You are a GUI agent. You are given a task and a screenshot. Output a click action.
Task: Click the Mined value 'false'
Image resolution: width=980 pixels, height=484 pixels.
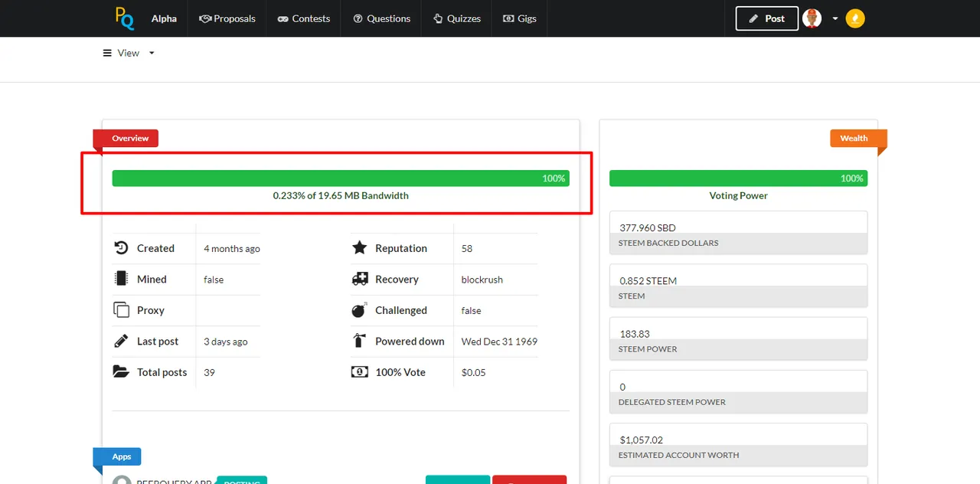pyautogui.click(x=214, y=280)
